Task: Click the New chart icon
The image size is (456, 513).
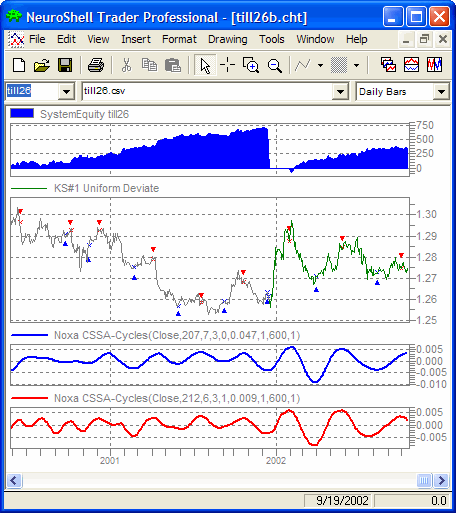Action: point(19,65)
